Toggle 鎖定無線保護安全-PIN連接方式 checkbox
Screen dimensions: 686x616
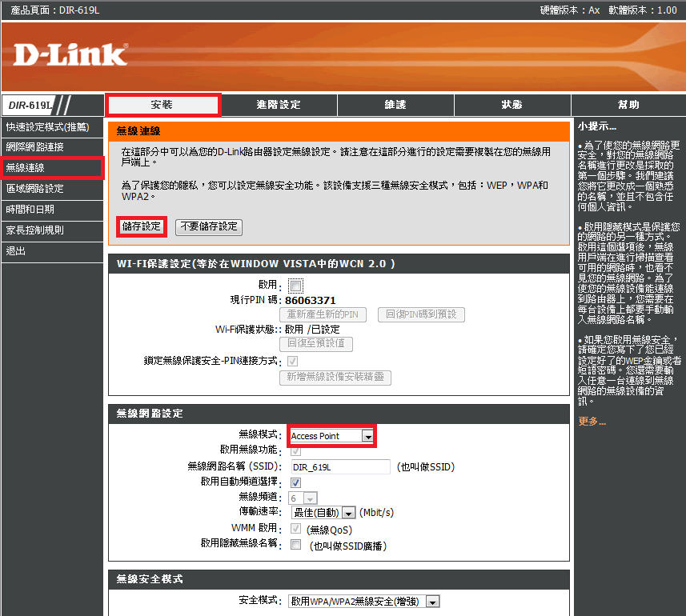[293, 361]
